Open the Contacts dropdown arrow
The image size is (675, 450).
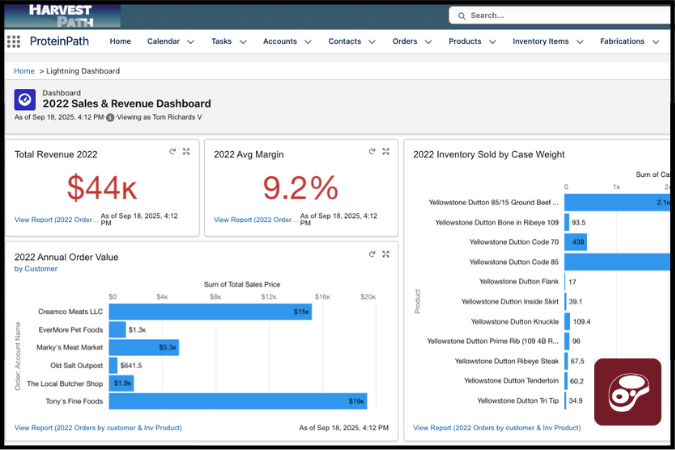(x=372, y=42)
